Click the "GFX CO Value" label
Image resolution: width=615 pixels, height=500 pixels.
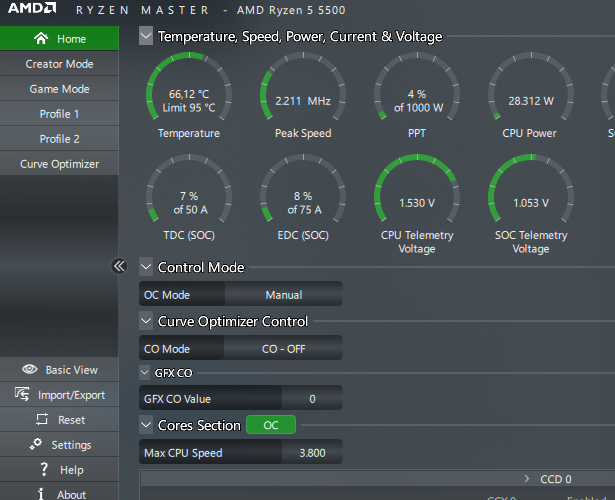tap(177, 399)
